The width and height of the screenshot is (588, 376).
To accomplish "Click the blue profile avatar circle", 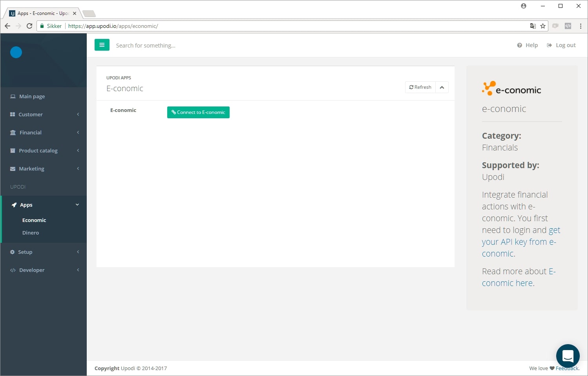I will (x=16, y=52).
